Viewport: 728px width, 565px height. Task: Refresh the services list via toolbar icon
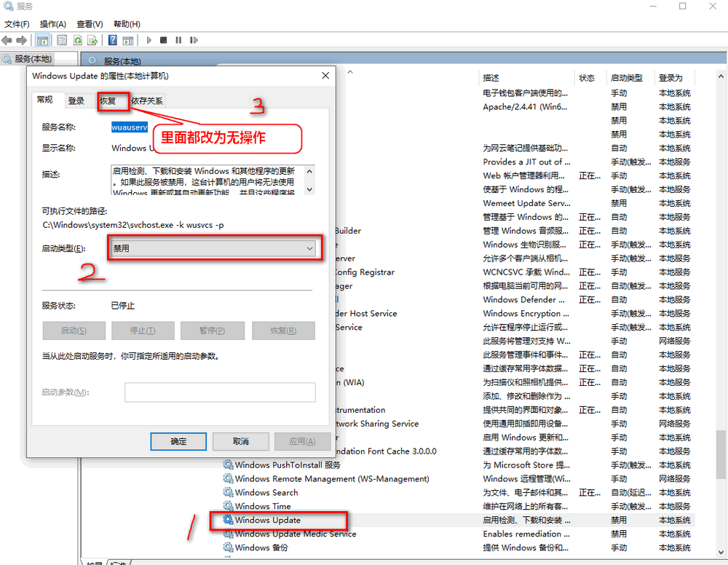pos(78,40)
